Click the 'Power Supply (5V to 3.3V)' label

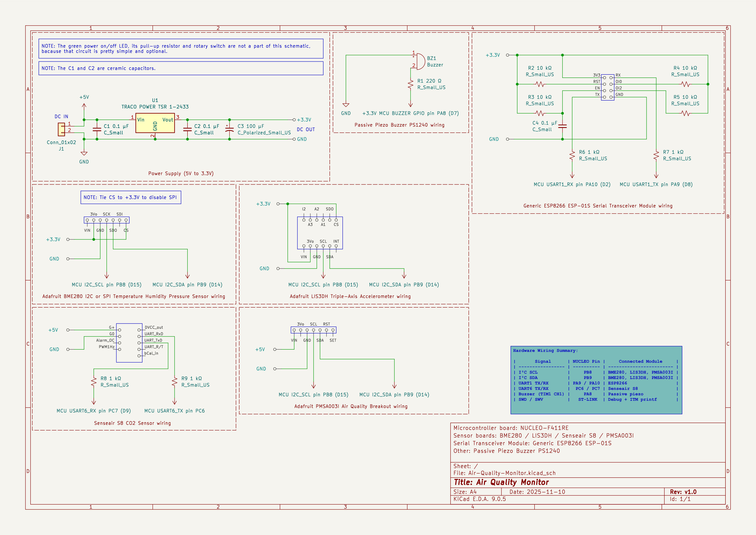click(181, 174)
